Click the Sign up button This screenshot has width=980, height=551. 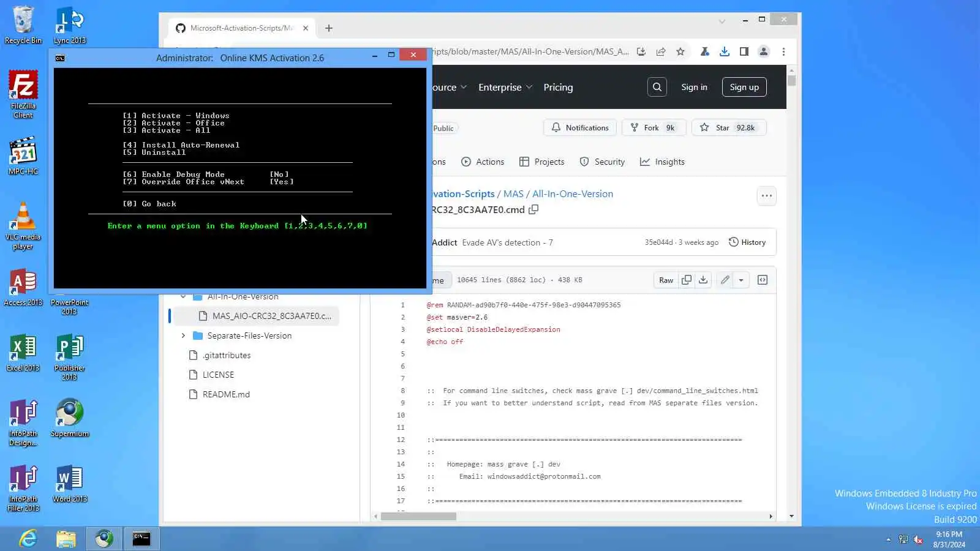pyautogui.click(x=744, y=87)
